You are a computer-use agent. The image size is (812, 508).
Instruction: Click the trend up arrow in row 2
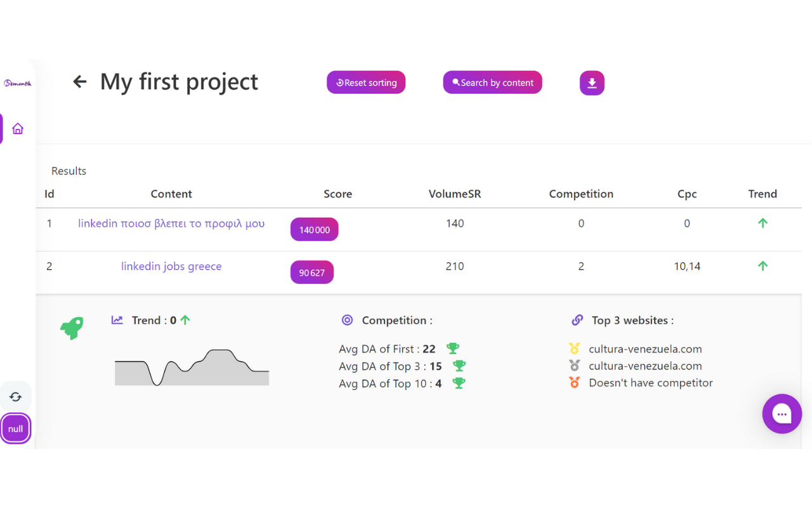point(763,266)
